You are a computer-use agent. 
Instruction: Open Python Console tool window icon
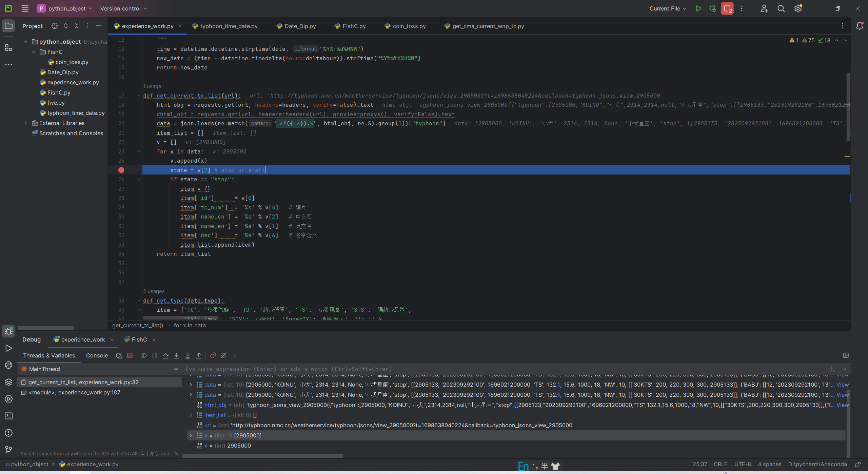8,365
